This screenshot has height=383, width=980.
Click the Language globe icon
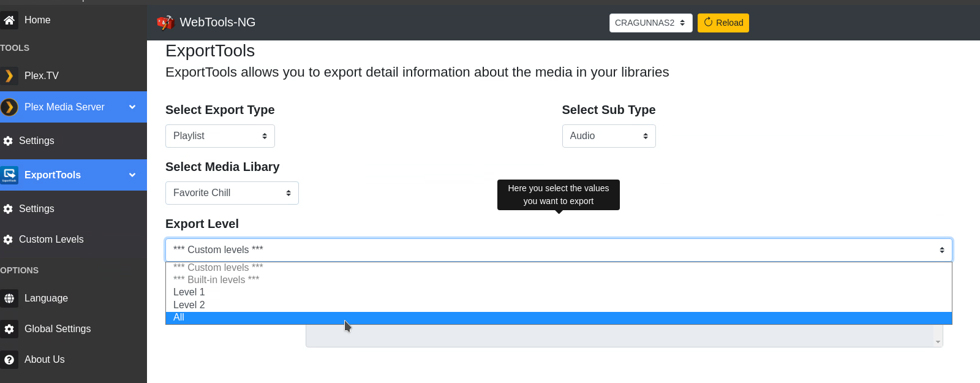pos(9,298)
